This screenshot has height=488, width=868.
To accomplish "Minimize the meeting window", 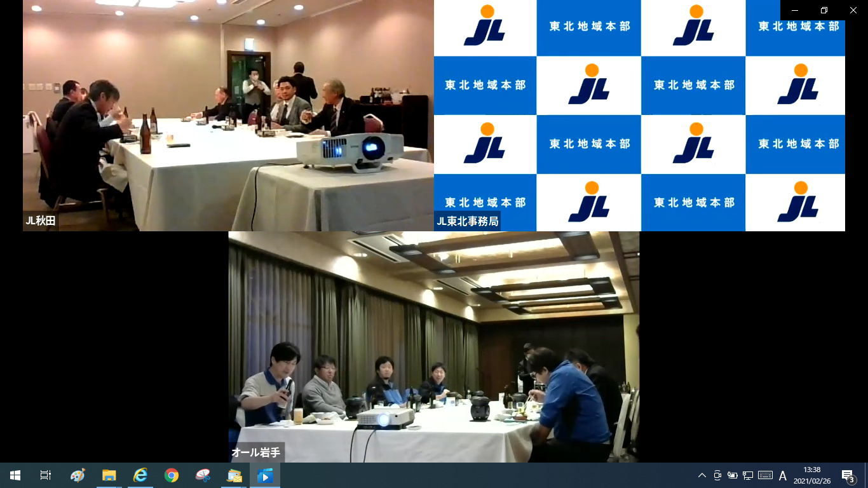I will tap(795, 10).
